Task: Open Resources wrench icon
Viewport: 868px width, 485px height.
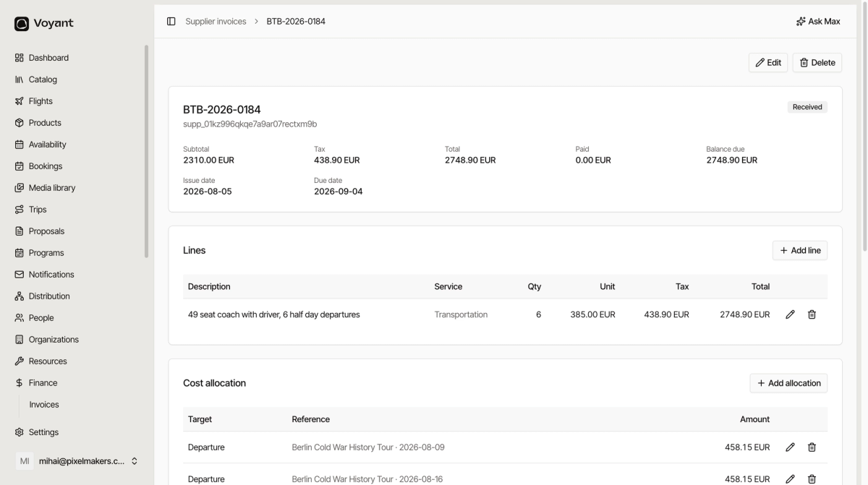Action: tap(20, 361)
